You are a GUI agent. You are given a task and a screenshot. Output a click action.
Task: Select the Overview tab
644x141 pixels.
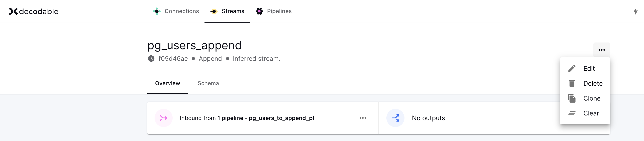click(167, 83)
